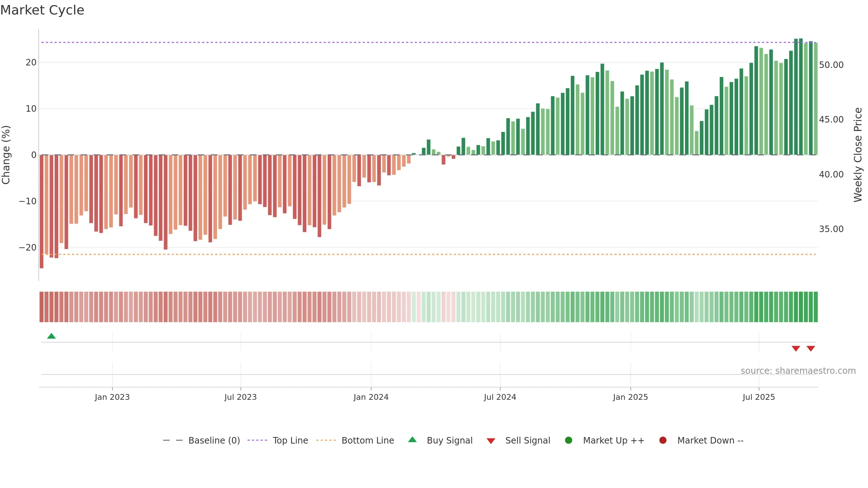Toggle the Top Line legend entry
The image size is (868, 488).
point(278,440)
